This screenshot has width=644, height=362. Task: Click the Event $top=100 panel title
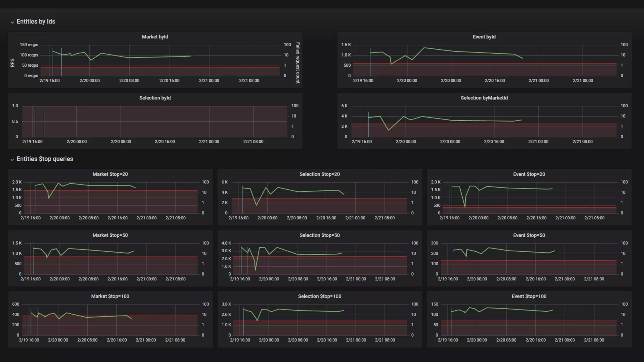[529, 296]
